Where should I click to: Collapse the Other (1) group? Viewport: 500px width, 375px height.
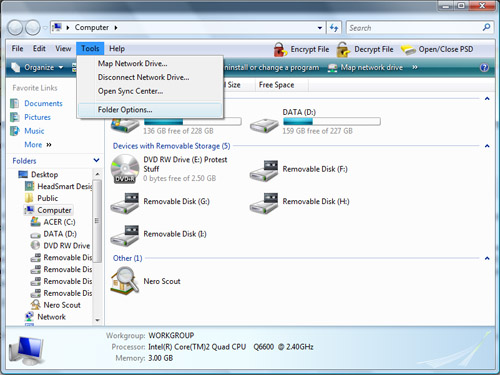coord(487,258)
